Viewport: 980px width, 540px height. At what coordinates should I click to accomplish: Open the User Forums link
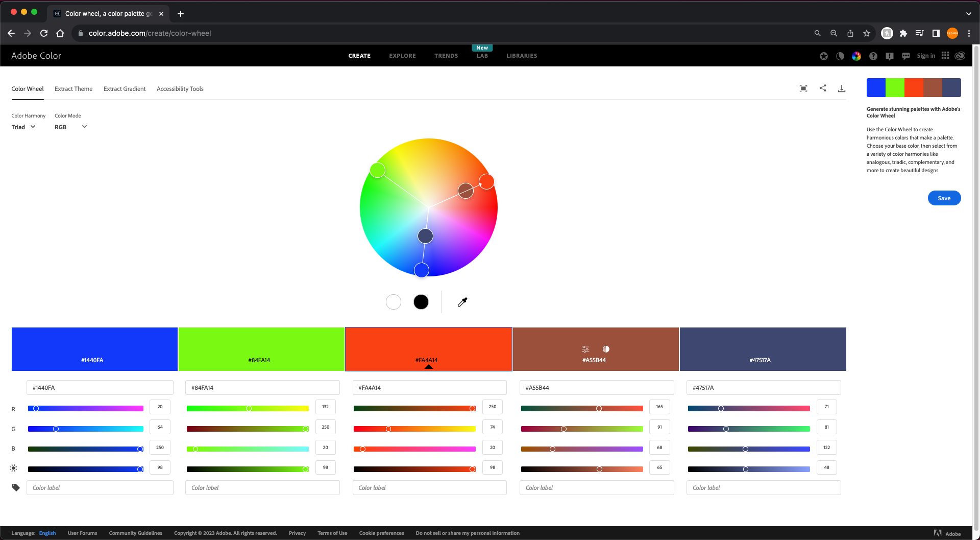coord(82,533)
